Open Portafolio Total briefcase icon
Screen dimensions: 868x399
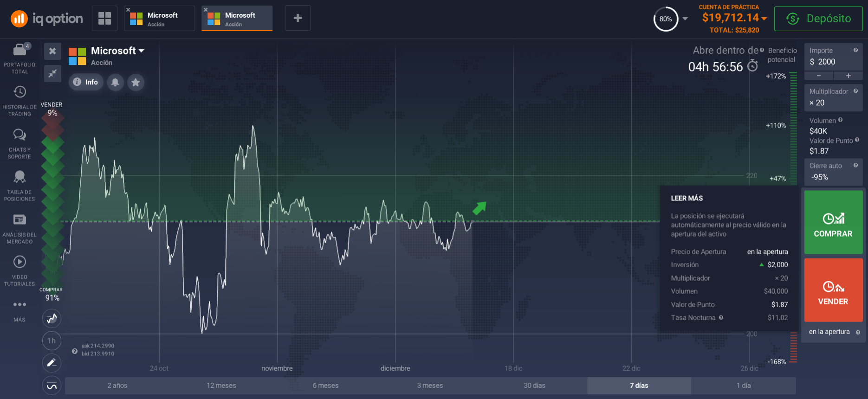click(19, 49)
